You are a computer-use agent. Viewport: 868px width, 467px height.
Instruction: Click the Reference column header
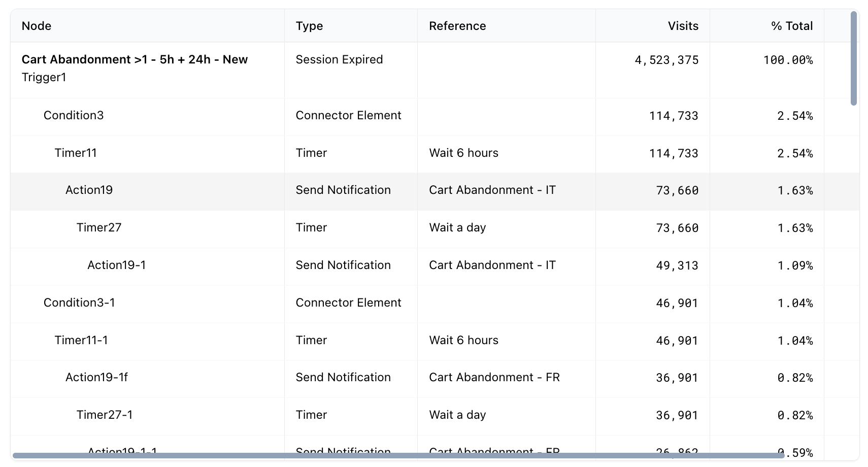pos(457,26)
